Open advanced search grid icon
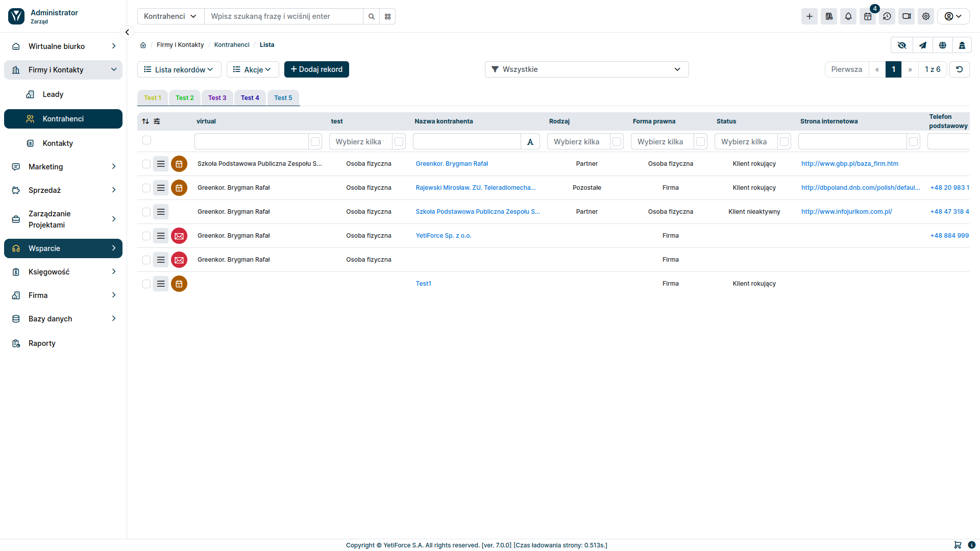Viewport: 980px width, 551px height. 388,16
